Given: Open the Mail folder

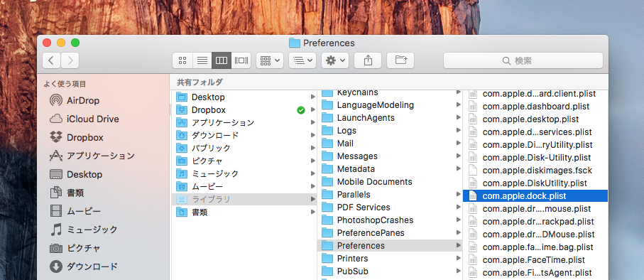Looking at the screenshot, I should [391, 143].
